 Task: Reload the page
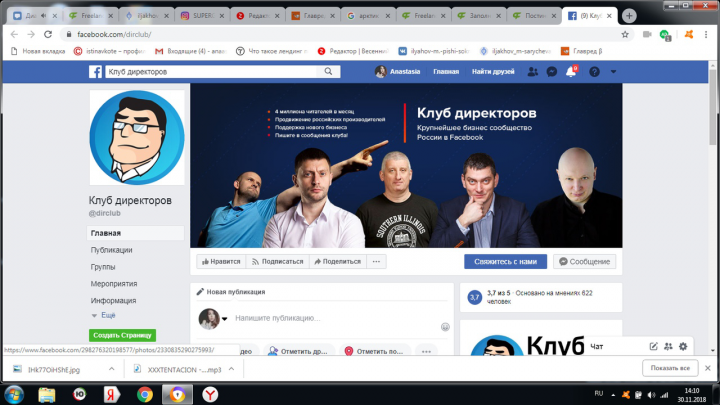(48, 34)
